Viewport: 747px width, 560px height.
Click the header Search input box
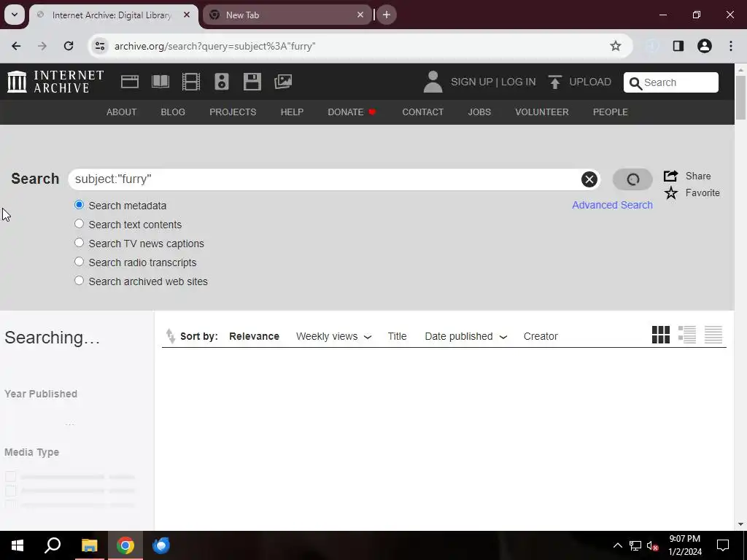pyautogui.click(x=671, y=82)
